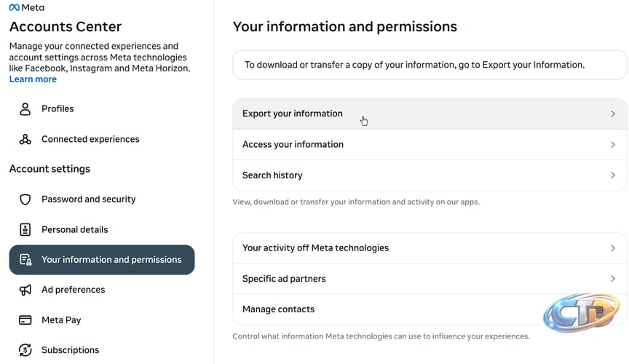Open Meta Pay settings
This screenshot has width=629, height=364.
pos(102,320)
